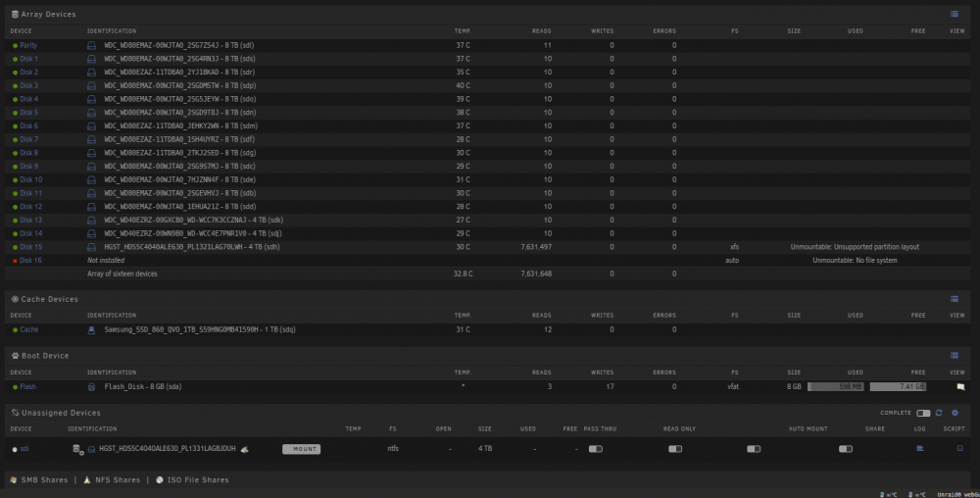Click the Mount button for sdi
Screen dimensions: 980x498
(301, 449)
